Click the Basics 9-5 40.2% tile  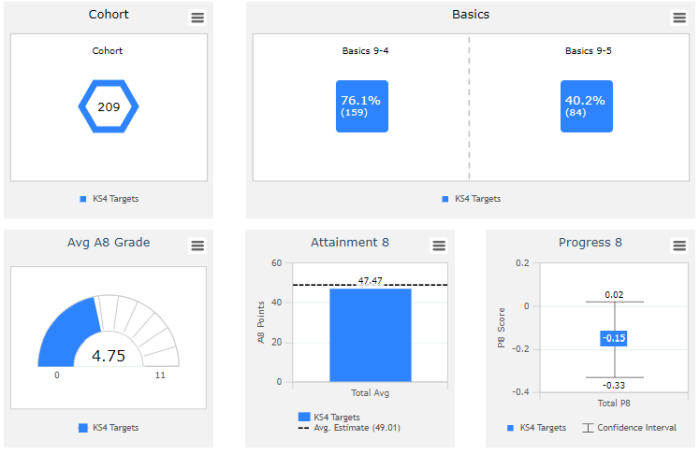point(586,106)
